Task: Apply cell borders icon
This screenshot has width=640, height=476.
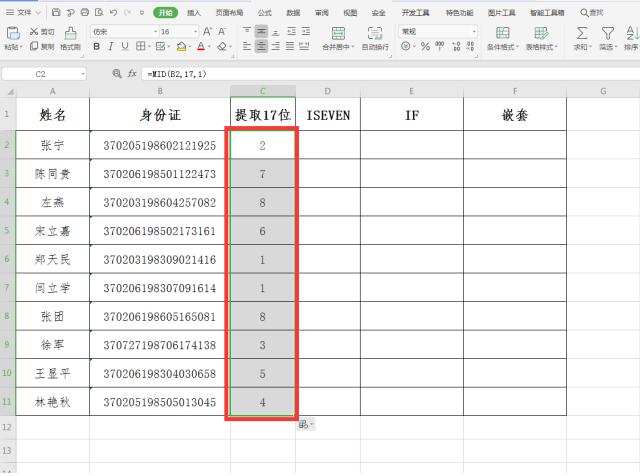Action: point(140,46)
